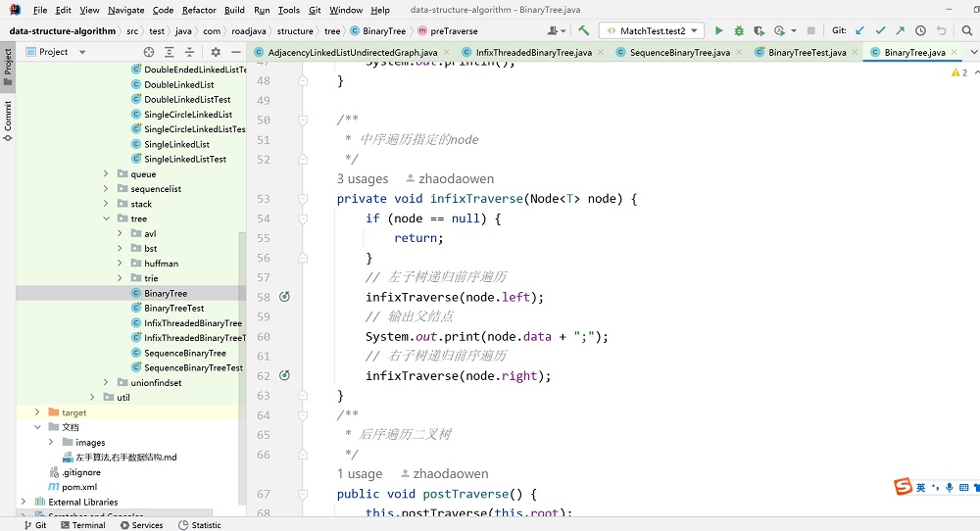
Task: Select pom.xml in project tree
Action: coord(79,487)
